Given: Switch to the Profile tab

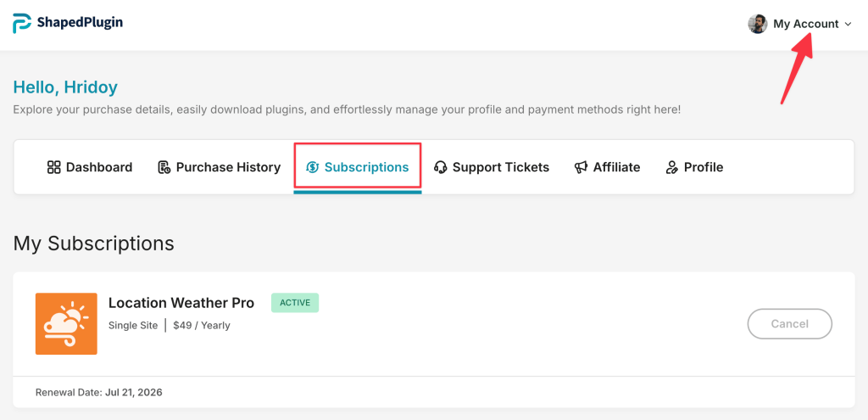Looking at the screenshot, I should (x=703, y=167).
